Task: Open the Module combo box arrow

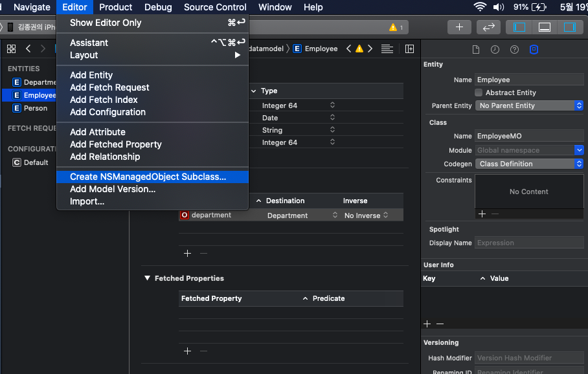Action: pos(579,150)
